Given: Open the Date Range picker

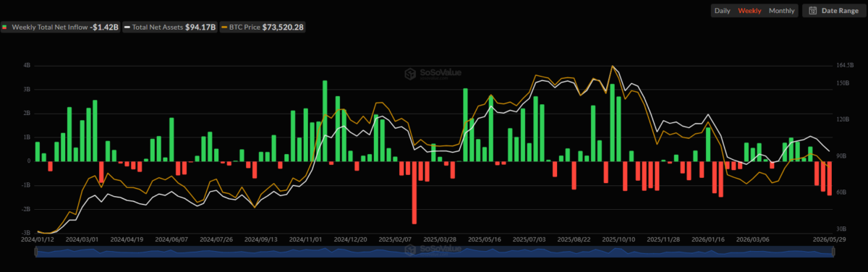Looking at the screenshot, I should (x=833, y=11).
